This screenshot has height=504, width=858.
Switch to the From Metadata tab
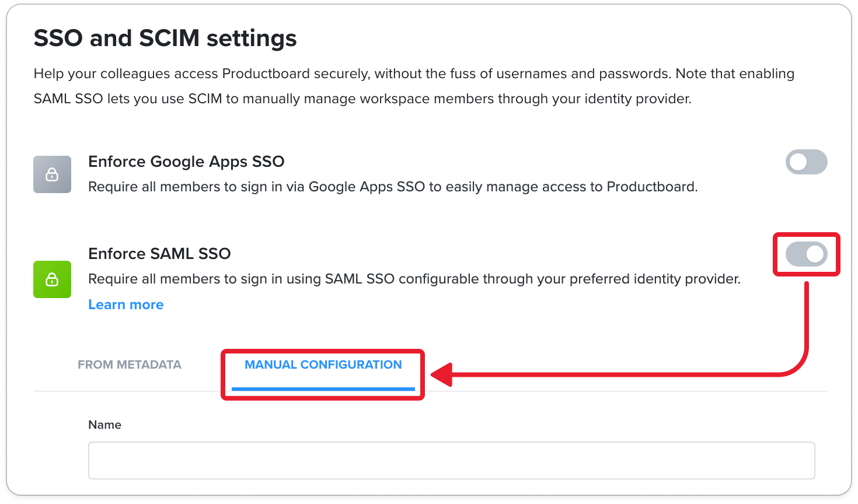pyautogui.click(x=130, y=365)
